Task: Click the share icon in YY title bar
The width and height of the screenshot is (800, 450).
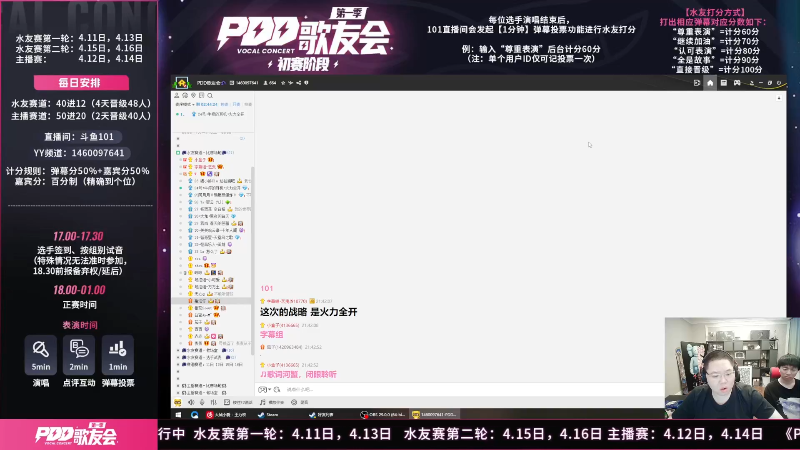Action: pyautogui.click(x=298, y=83)
